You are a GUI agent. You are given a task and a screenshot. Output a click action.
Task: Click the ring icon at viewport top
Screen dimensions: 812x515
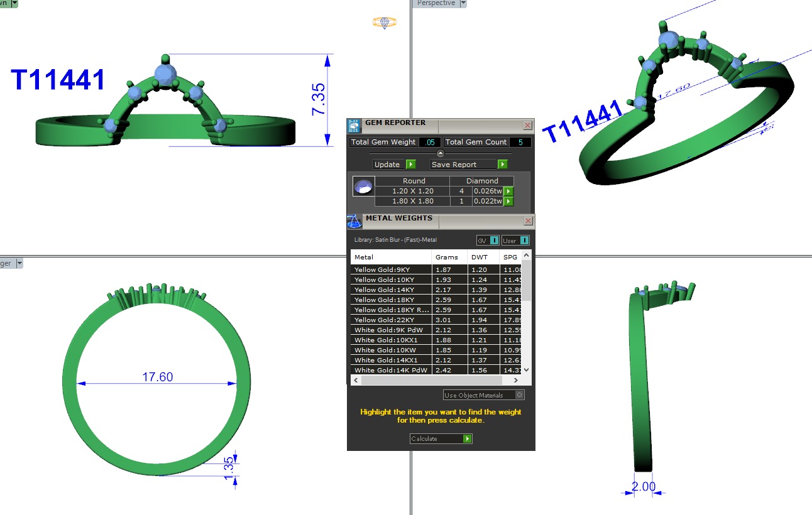pyautogui.click(x=385, y=23)
